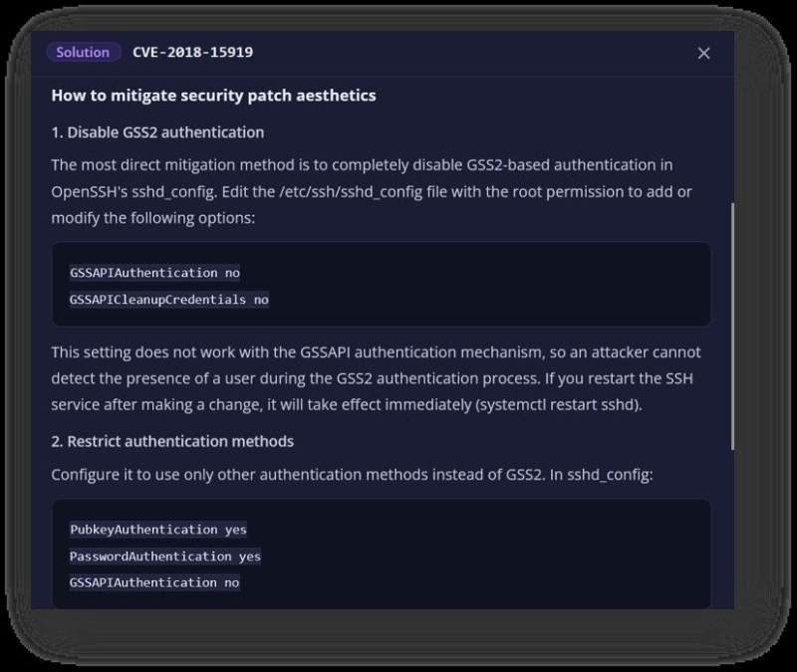Close the CVE-2018-15919 solution dialog
The height and width of the screenshot is (672, 797).
point(703,53)
